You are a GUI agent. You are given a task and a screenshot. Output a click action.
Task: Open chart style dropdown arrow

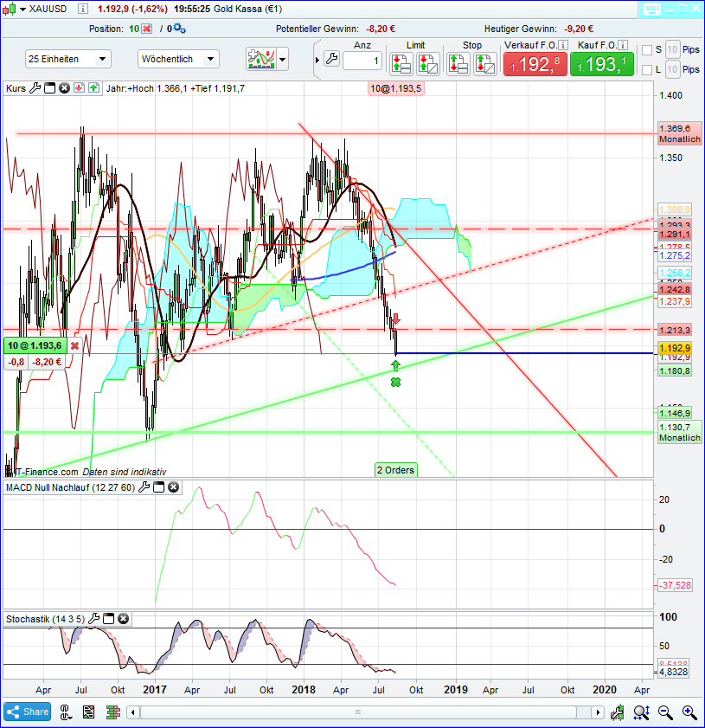tap(283, 60)
